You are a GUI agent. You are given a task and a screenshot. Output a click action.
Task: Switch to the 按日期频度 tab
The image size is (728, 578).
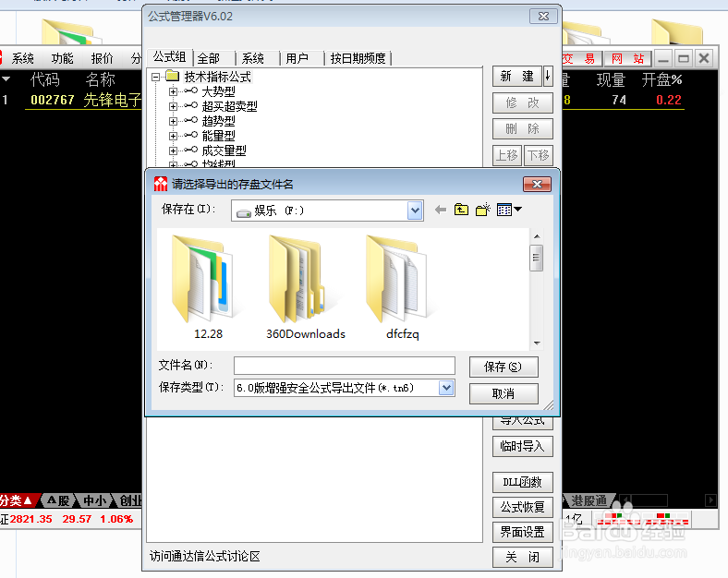pos(358,58)
